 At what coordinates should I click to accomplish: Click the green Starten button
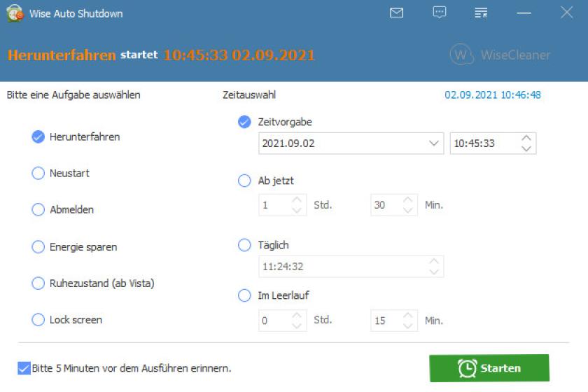tap(489, 368)
